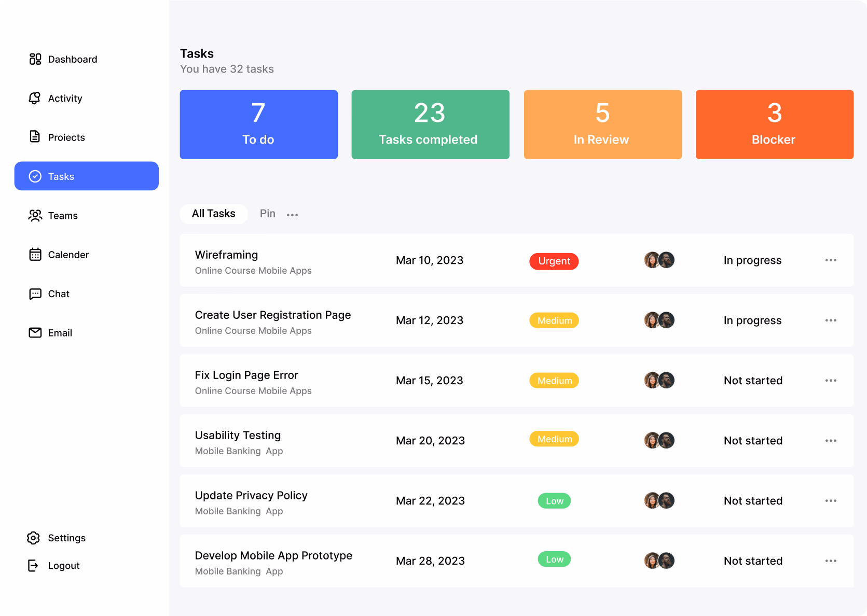This screenshot has height=616, width=867.
Task: Click the Calender icon in sidebar
Action: coord(35,255)
